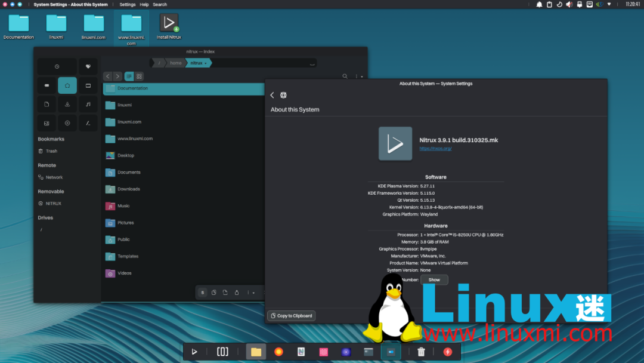Click help lifebuoy icon in System Settings

tap(283, 96)
